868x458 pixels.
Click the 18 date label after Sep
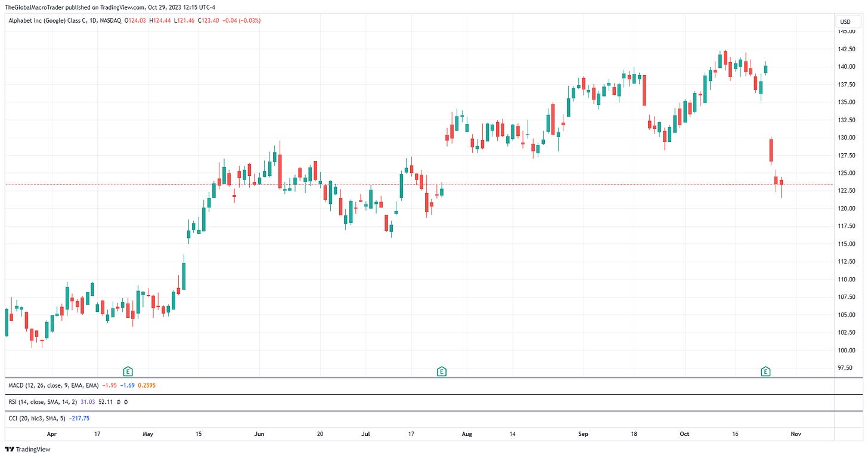click(x=634, y=434)
